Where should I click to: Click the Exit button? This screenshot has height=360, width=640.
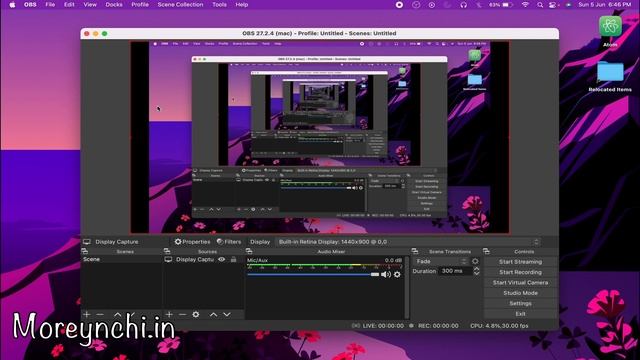click(520, 314)
